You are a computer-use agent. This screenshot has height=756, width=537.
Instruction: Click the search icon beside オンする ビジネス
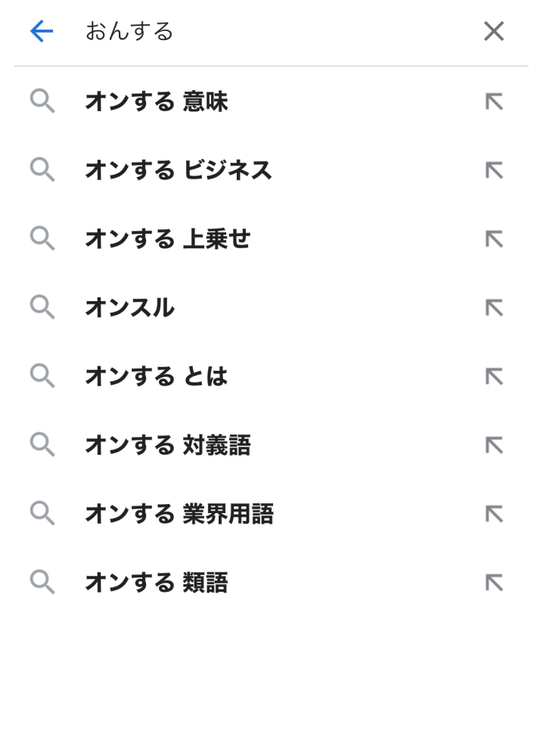(x=42, y=170)
